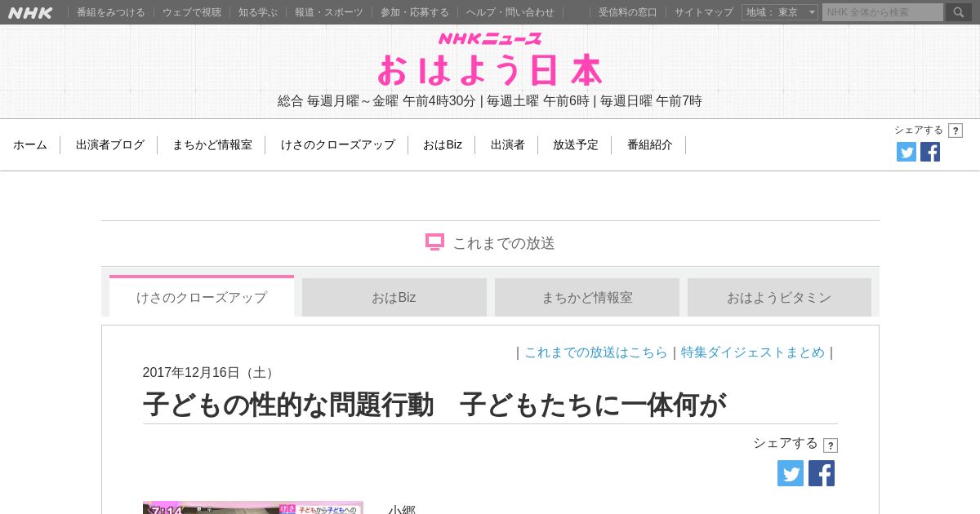The image size is (980, 514).
Task: Go to けさのクローズアップ in program navigation
Action: 338,144
